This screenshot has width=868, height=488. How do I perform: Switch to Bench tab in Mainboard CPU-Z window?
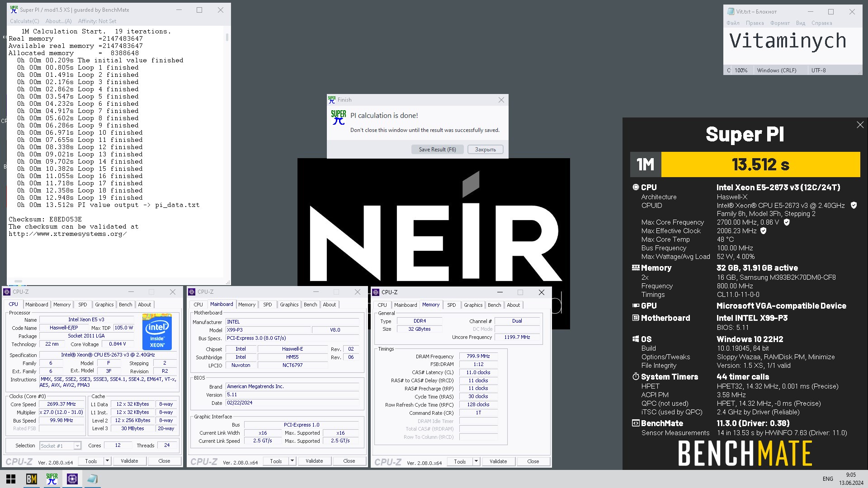pos(311,305)
